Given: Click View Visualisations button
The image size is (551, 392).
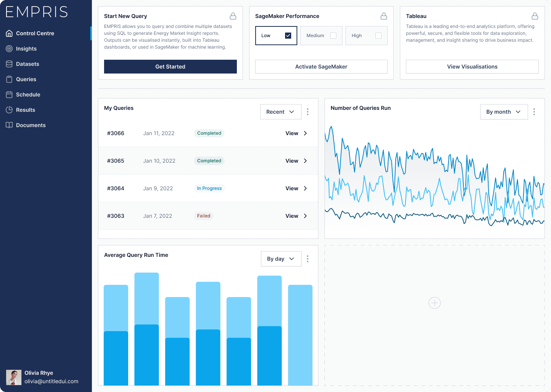Looking at the screenshot, I should click(x=472, y=67).
